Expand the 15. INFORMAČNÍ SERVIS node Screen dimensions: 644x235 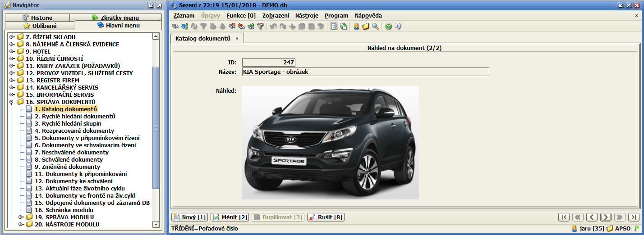coord(12,95)
